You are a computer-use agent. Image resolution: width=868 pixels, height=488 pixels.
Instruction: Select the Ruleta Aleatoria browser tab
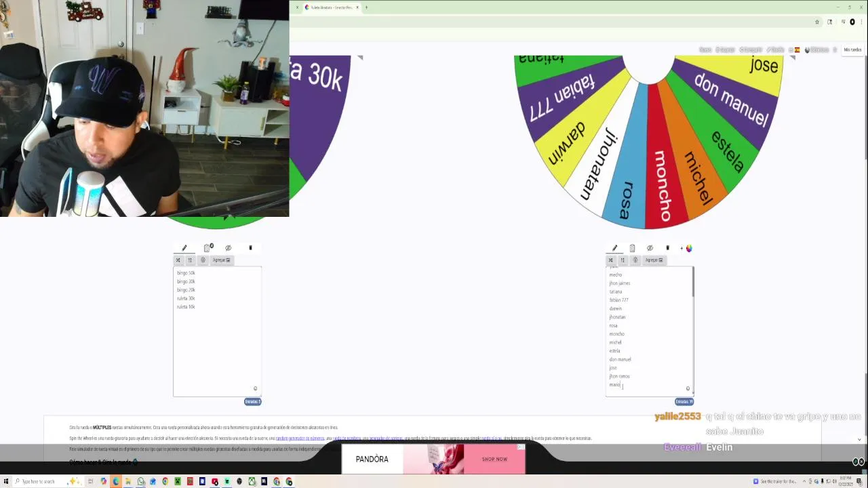coord(331,7)
